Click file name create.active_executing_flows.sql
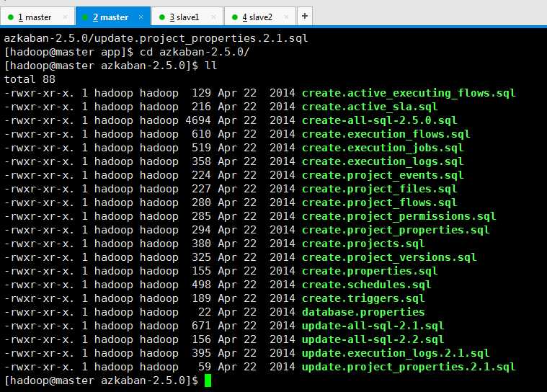 tap(409, 93)
